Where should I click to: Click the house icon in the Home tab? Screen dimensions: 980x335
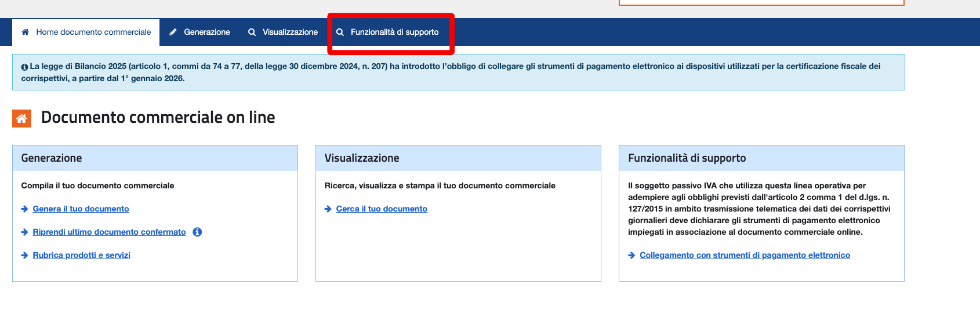click(x=25, y=32)
